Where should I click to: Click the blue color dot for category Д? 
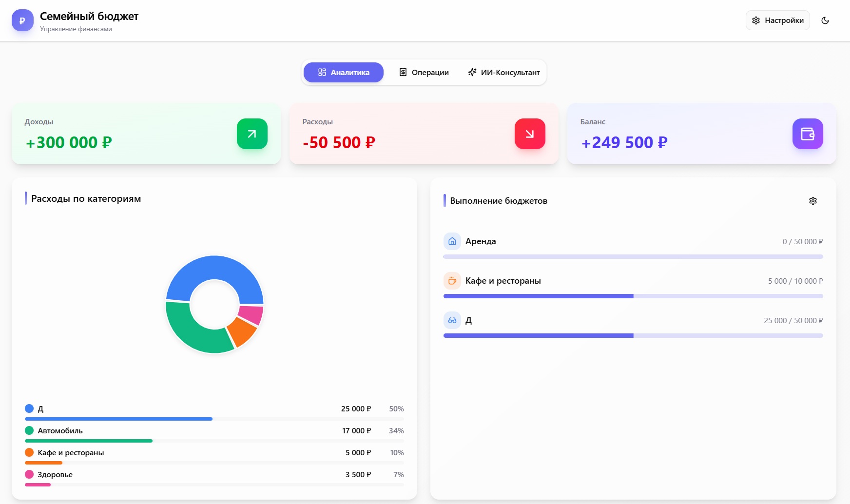[x=29, y=408]
